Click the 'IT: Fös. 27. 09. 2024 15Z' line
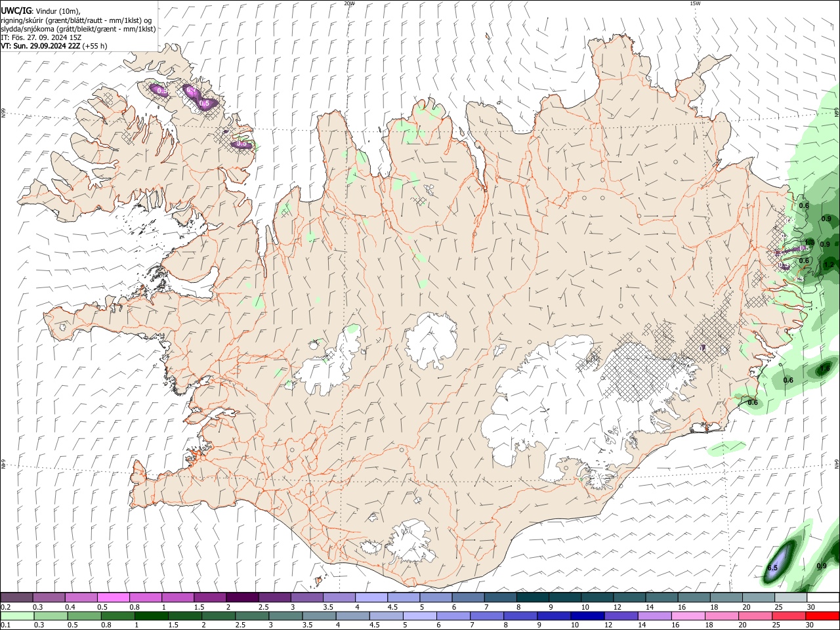The width and height of the screenshot is (840, 630). click(41, 37)
